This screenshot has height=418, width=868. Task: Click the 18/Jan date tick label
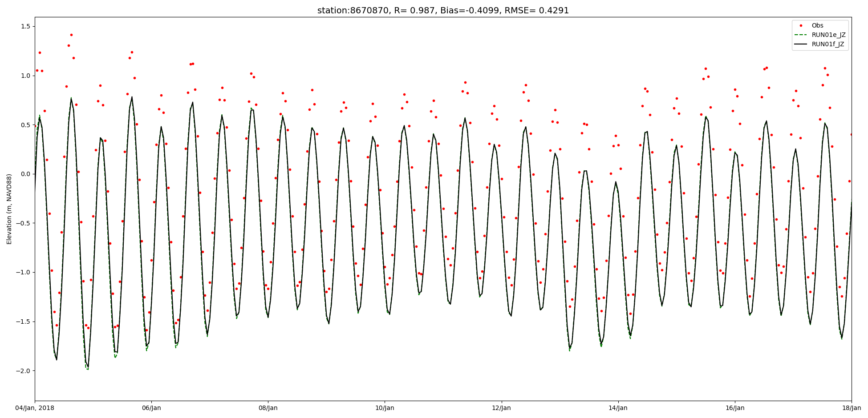pyautogui.click(x=851, y=408)
